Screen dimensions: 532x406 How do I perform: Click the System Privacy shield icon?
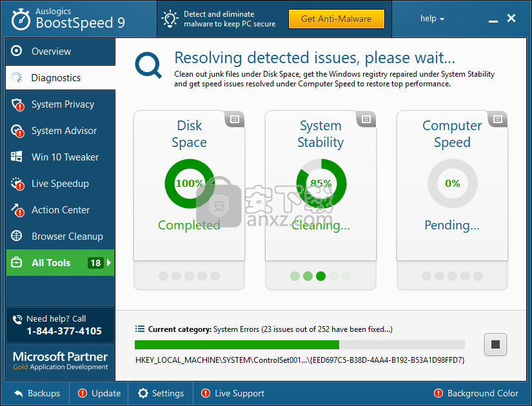(17, 104)
